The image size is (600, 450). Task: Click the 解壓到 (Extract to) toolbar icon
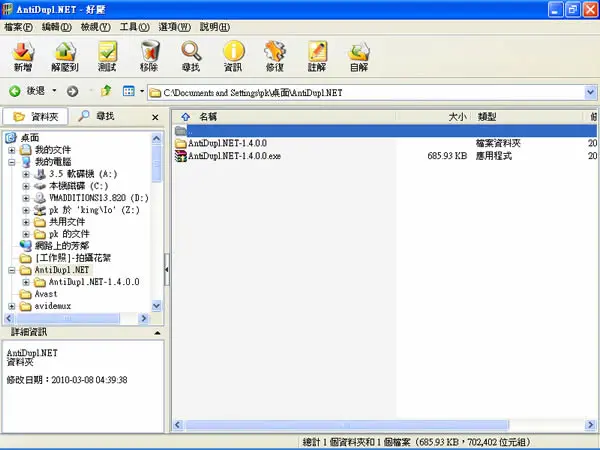pos(65,56)
